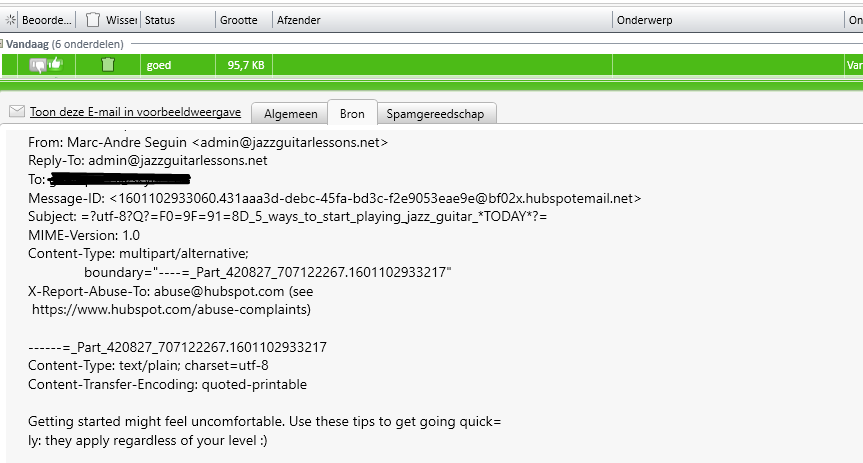Open the Bron tab
This screenshot has height=463, width=863.
[352, 113]
